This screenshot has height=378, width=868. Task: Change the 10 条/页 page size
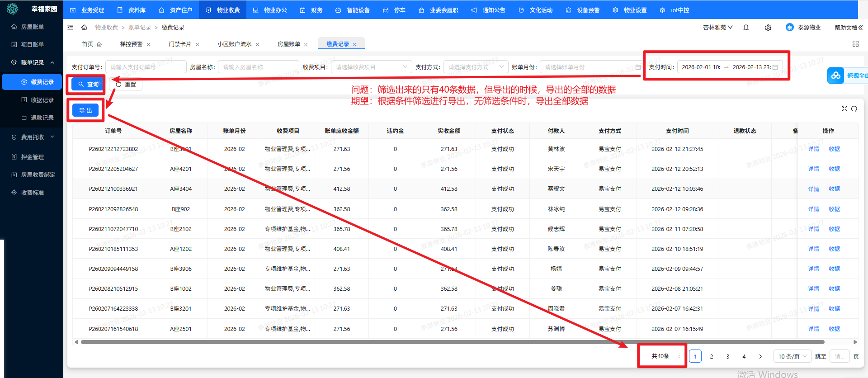pyautogui.click(x=793, y=356)
